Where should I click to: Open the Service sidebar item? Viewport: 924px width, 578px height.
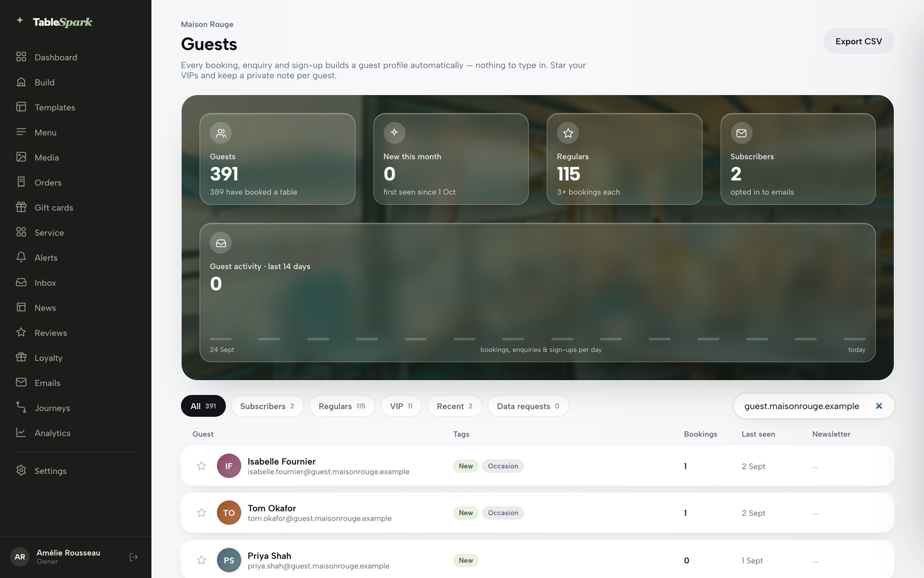(x=76, y=232)
